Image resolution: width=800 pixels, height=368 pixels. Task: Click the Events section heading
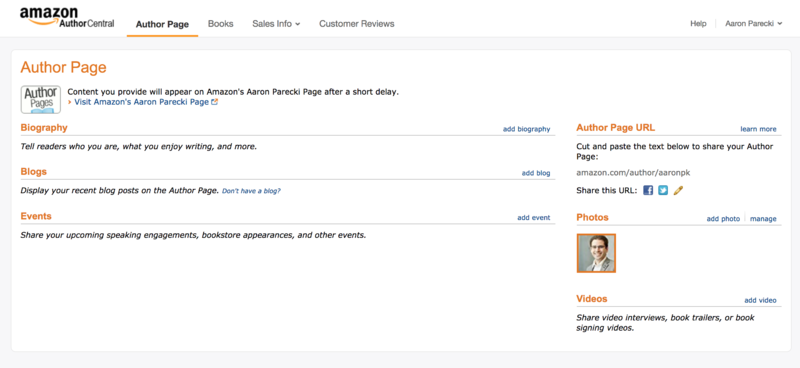[x=36, y=216]
